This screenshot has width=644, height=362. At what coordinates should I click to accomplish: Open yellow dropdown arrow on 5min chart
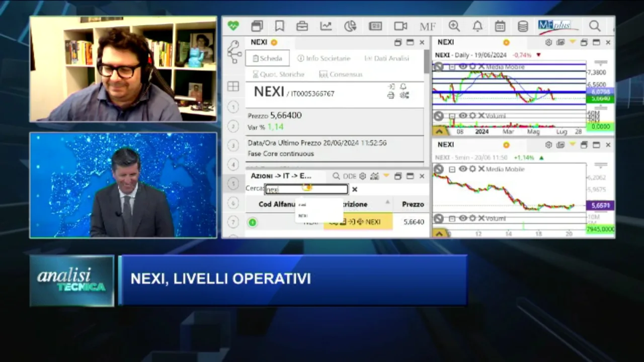(573, 145)
